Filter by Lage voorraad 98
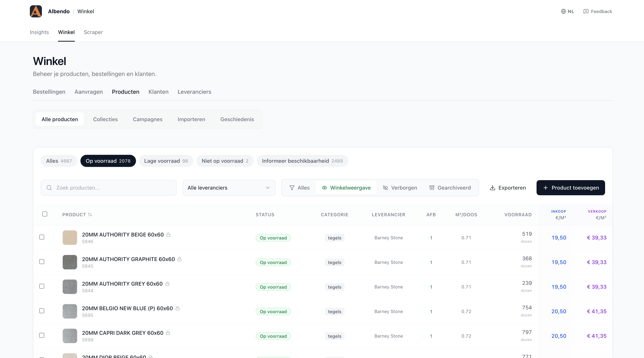 coord(166,161)
